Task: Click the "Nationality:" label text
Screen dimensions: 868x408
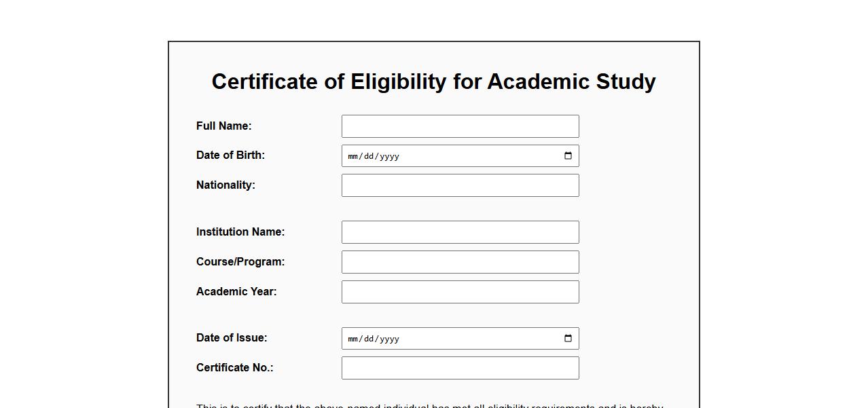Action: [x=225, y=185]
